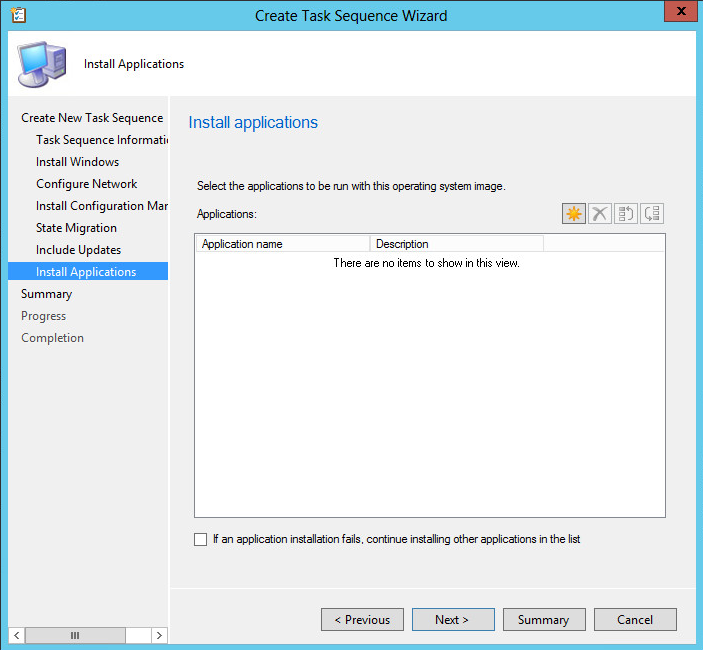This screenshot has width=703, height=650.
Task: Jump to Summary step in sidebar
Action: click(x=46, y=294)
